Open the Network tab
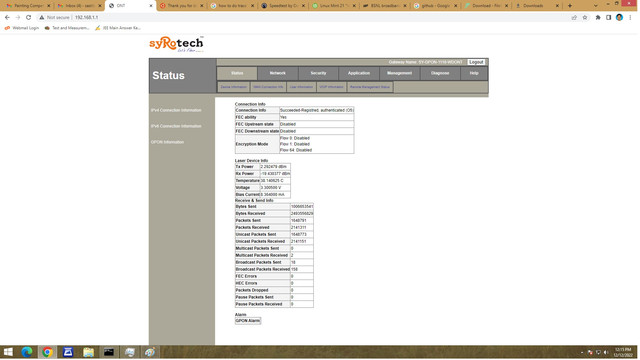 pyautogui.click(x=278, y=73)
